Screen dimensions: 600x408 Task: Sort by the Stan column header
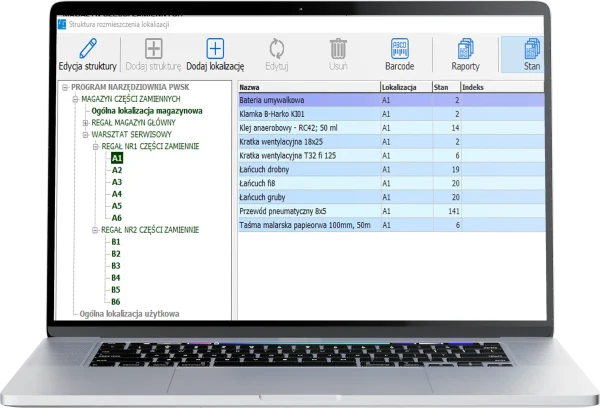point(447,87)
